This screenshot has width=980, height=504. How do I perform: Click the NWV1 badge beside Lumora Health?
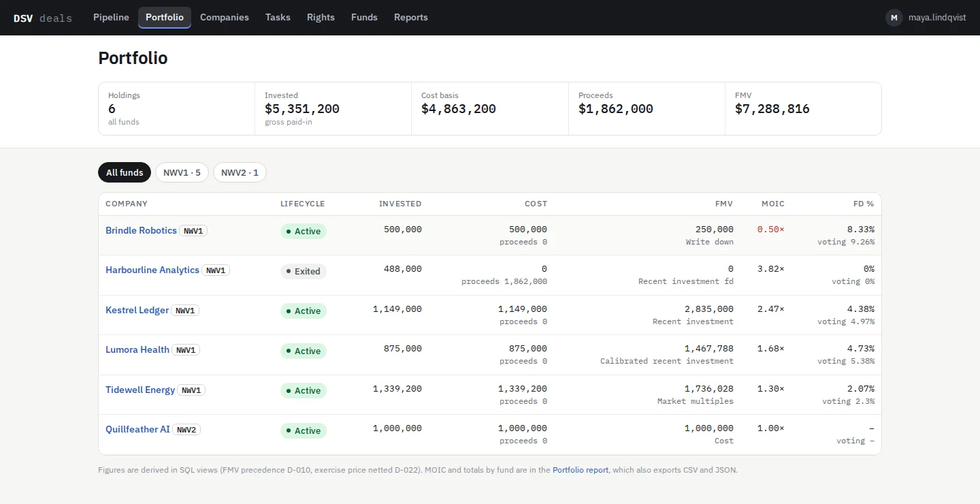[x=186, y=350]
